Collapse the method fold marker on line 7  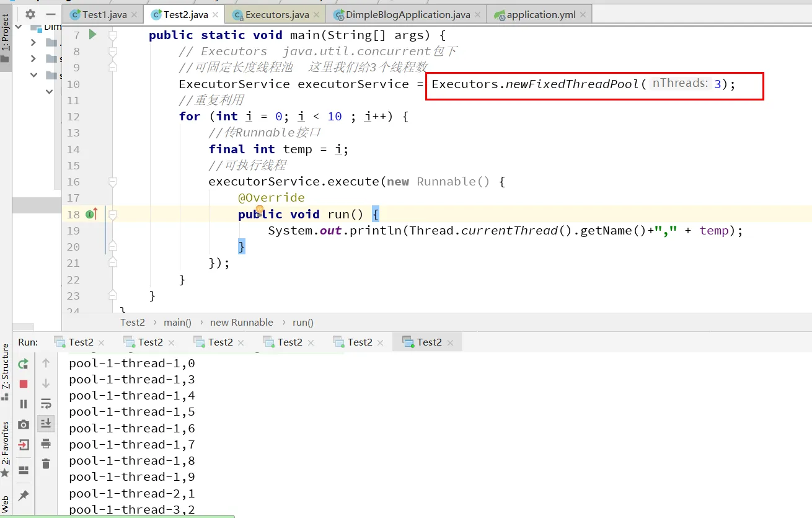click(x=113, y=35)
